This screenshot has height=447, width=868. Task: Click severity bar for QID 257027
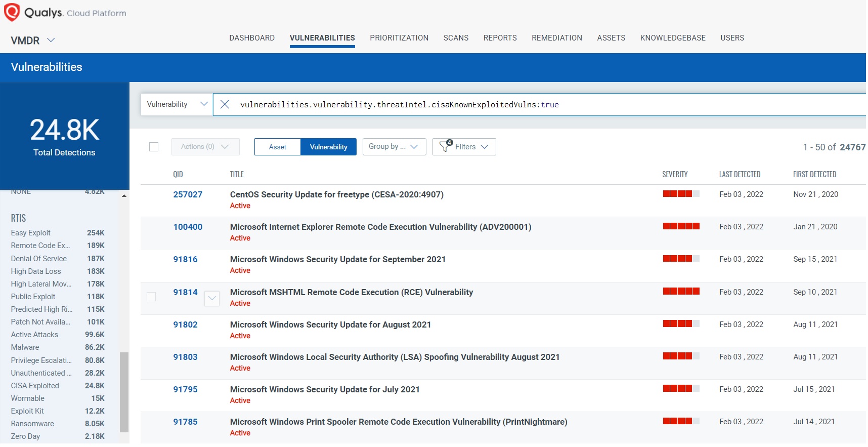(681, 194)
